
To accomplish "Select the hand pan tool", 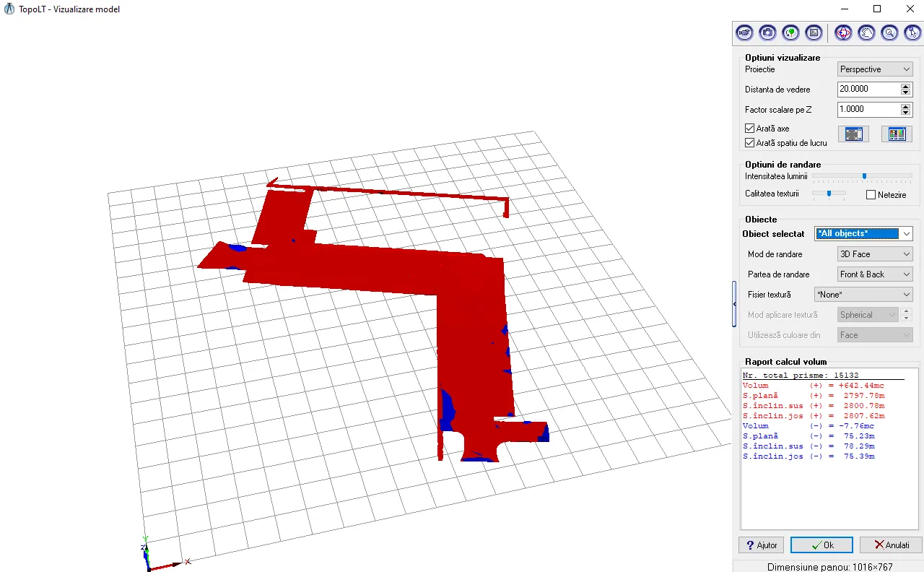I will pos(866,32).
